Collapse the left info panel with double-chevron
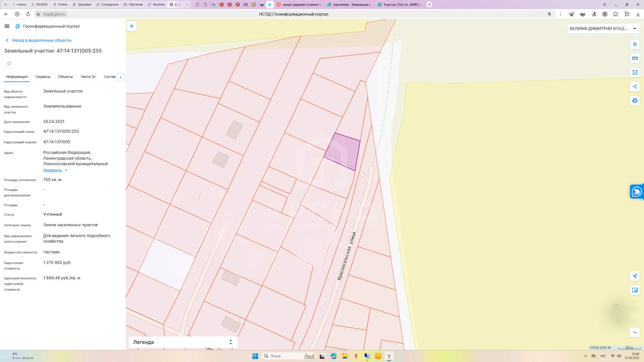Image resolution: width=644 pixels, height=362 pixels. 132,26
